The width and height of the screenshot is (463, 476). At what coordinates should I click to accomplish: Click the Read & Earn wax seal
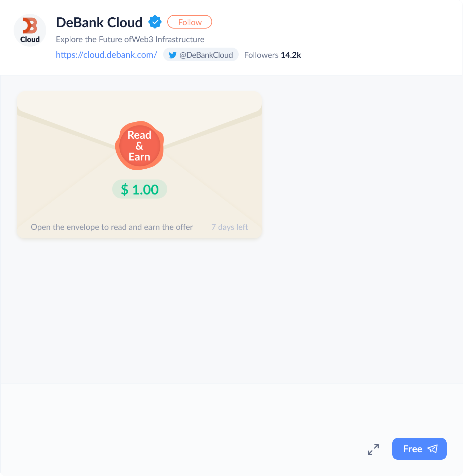tap(139, 146)
